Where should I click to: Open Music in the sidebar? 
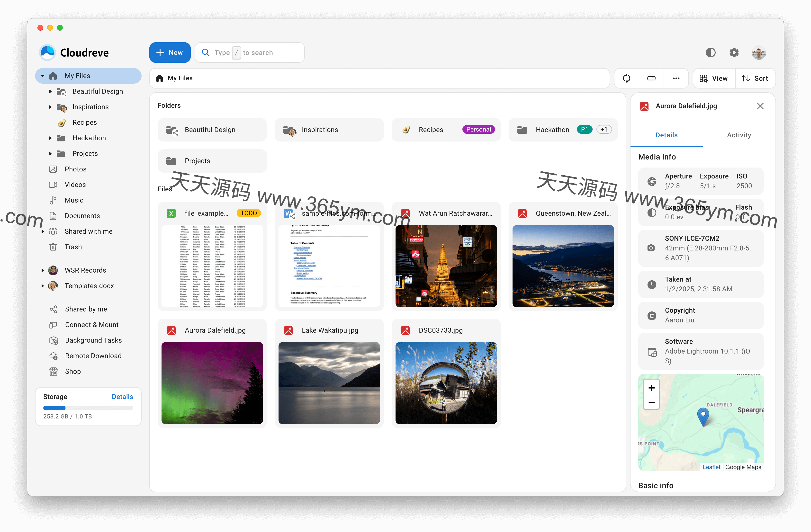click(74, 200)
